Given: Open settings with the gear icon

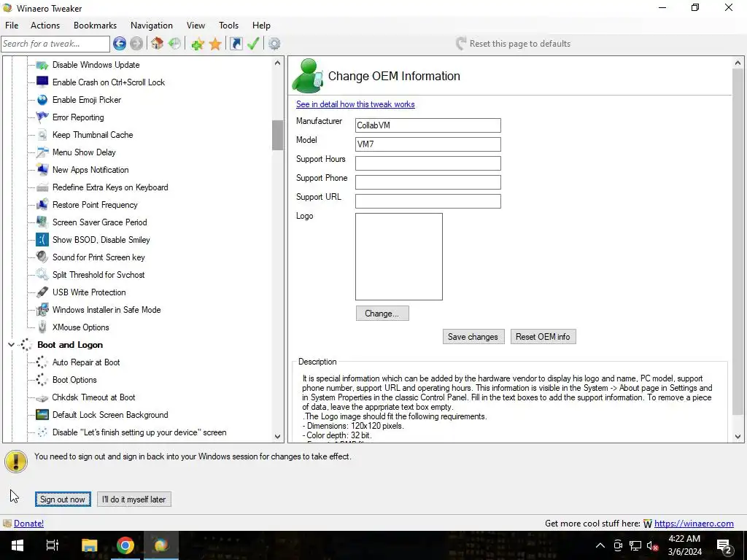Looking at the screenshot, I should click(x=274, y=44).
